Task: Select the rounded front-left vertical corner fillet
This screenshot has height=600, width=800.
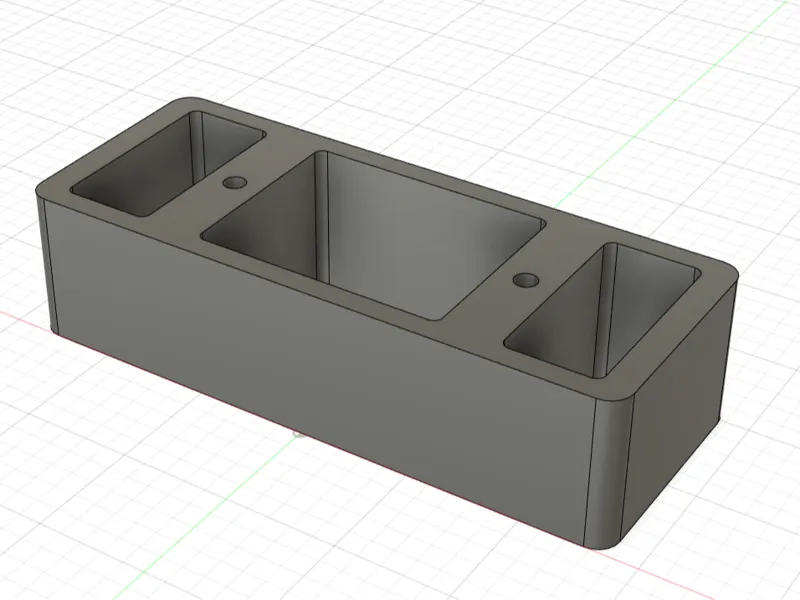Action: 45,265
